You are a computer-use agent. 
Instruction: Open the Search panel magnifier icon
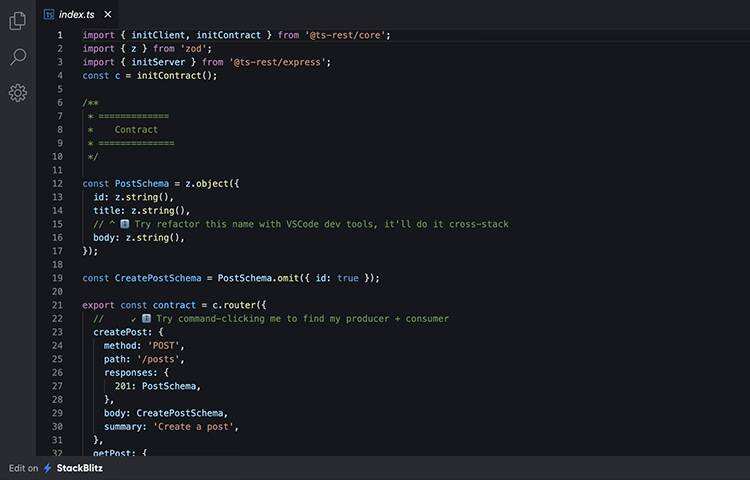click(x=17, y=57)
